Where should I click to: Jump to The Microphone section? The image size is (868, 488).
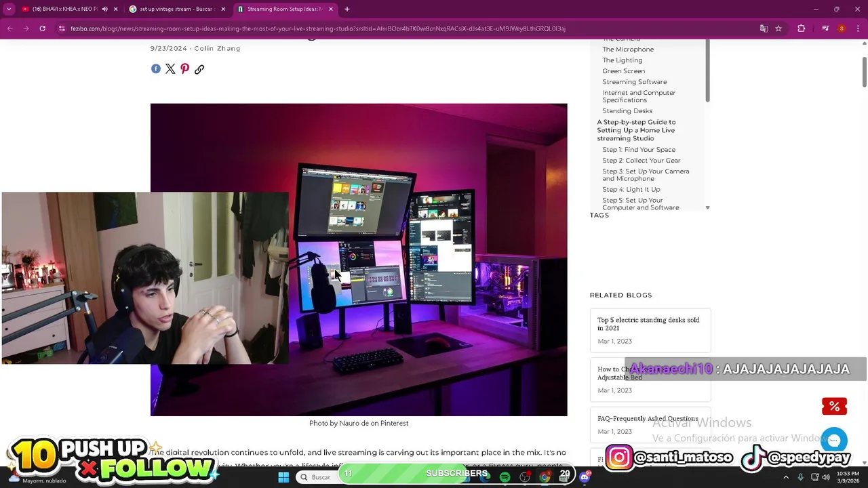(628, 49)
